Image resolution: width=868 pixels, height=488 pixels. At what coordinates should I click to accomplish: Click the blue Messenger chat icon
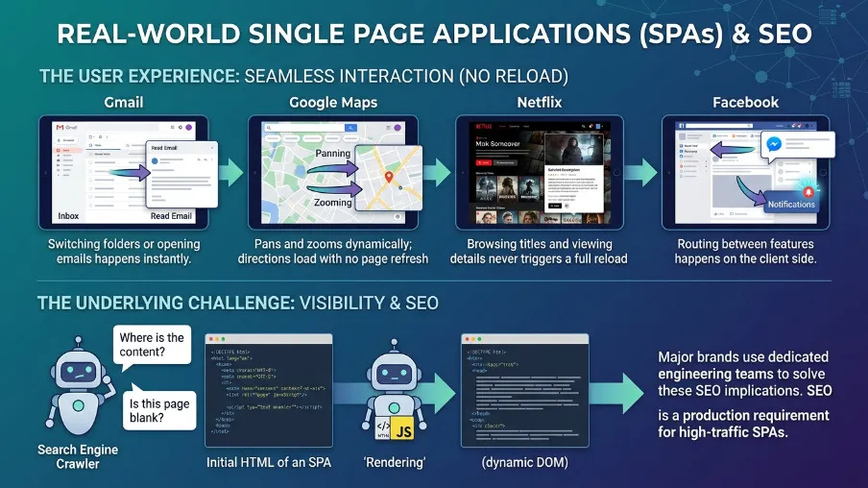click(774, 144)
